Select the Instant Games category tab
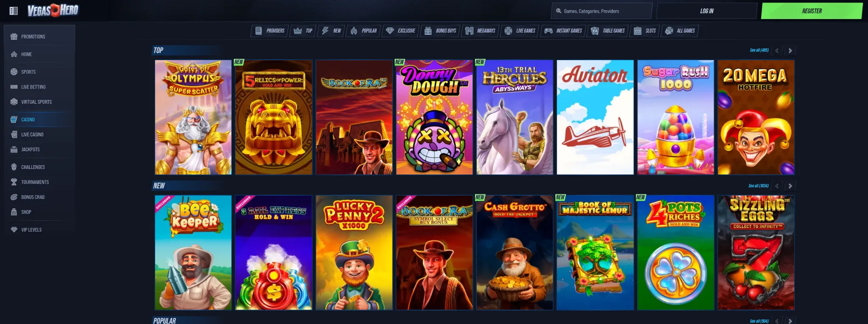The width and height of the screenshot is (868, 324). [563, 31]
